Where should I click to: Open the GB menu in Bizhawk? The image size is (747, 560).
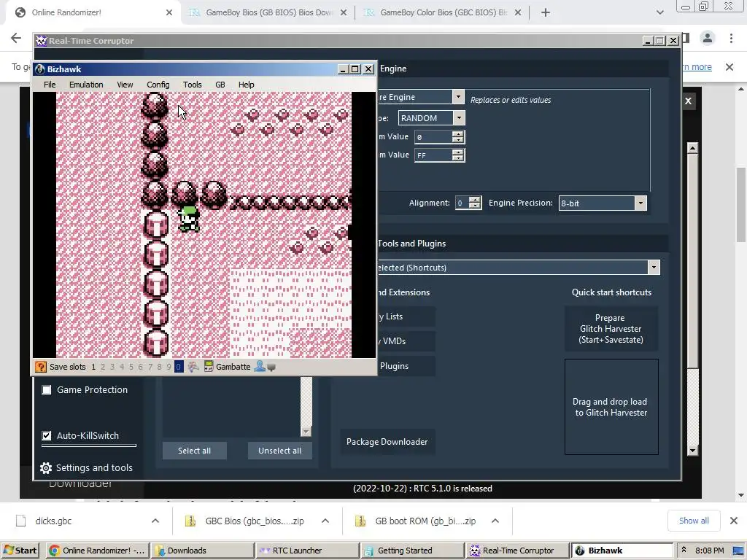(220, 85)
